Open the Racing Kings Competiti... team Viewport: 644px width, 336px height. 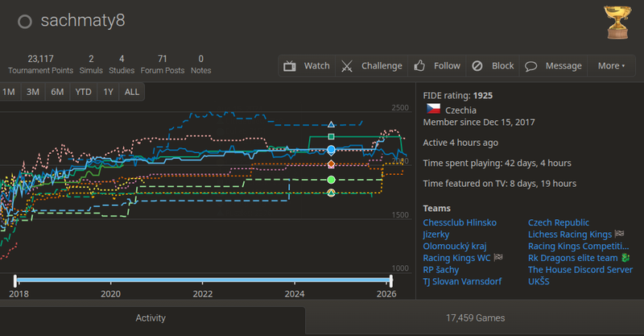(578, 246)
